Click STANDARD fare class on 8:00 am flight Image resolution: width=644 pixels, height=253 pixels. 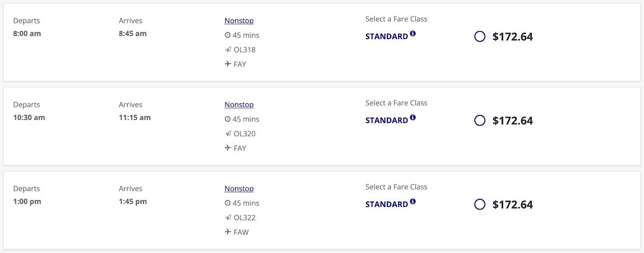click(x=386, y=37)
